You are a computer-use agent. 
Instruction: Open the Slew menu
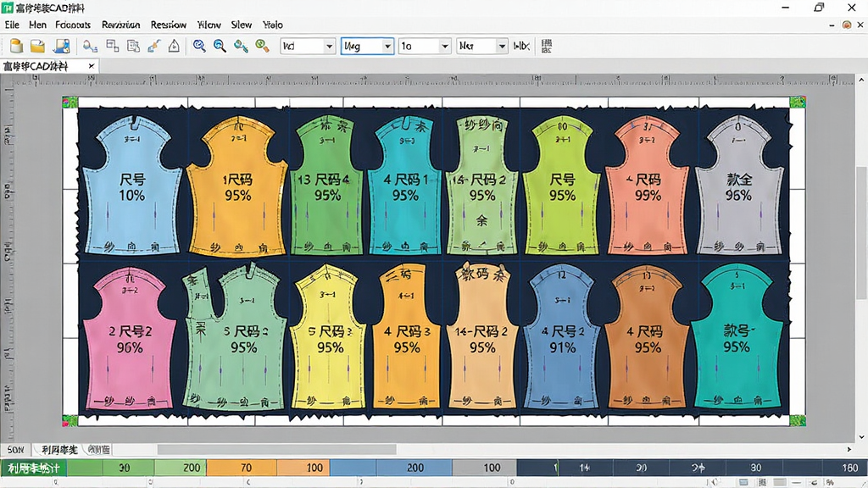(x=242, y=25)
